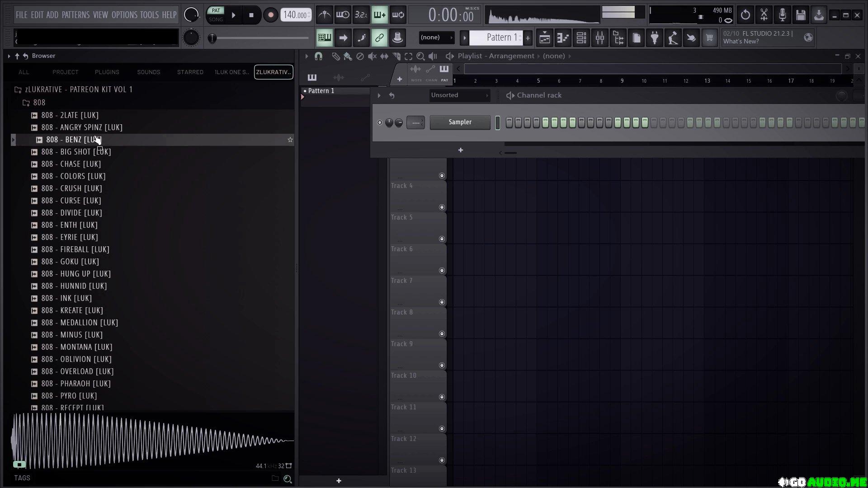This screenshot has width=868, height=488.
Task: Show the Channel rack view icon
Action: [581, 38]
